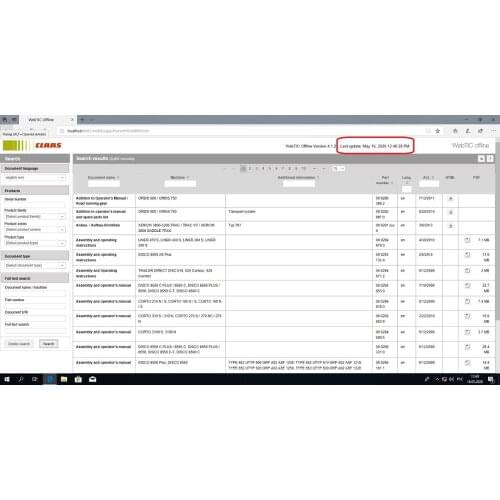Open a new browser tab

(82, 119)
